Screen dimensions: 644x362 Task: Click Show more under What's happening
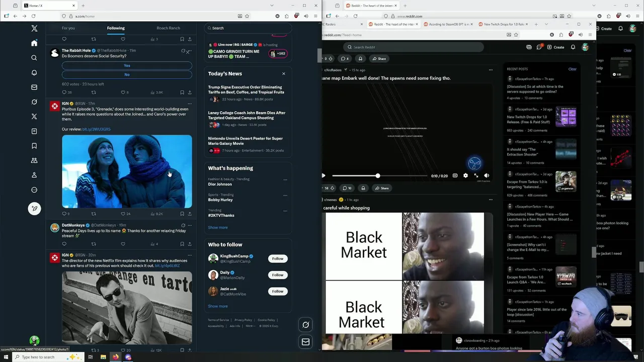218,227
